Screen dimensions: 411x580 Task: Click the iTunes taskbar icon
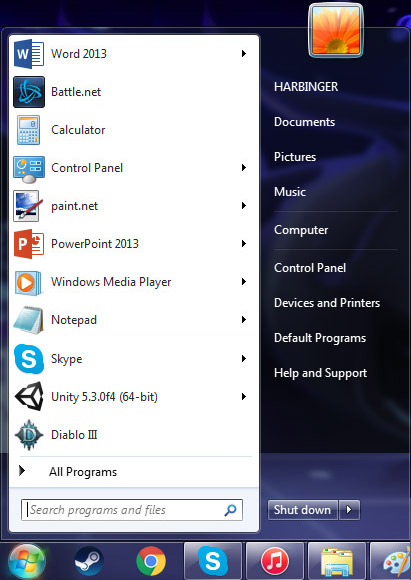pos(275,561)
